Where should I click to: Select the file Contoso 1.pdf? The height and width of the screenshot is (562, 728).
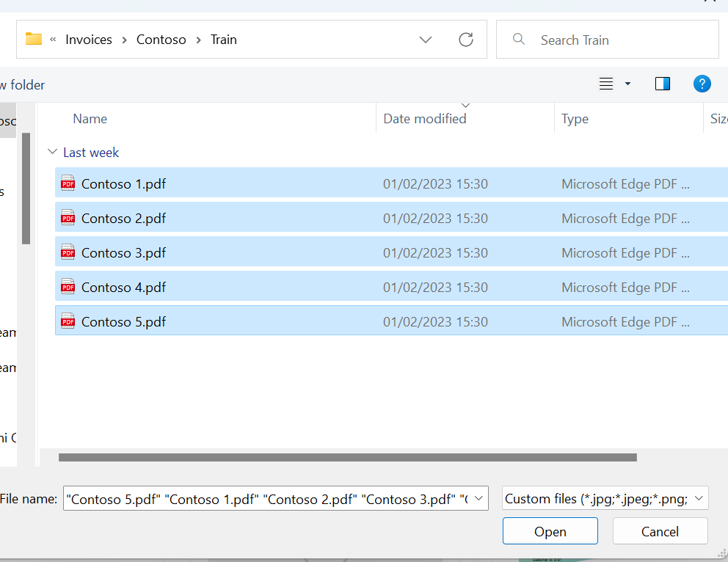391,183
